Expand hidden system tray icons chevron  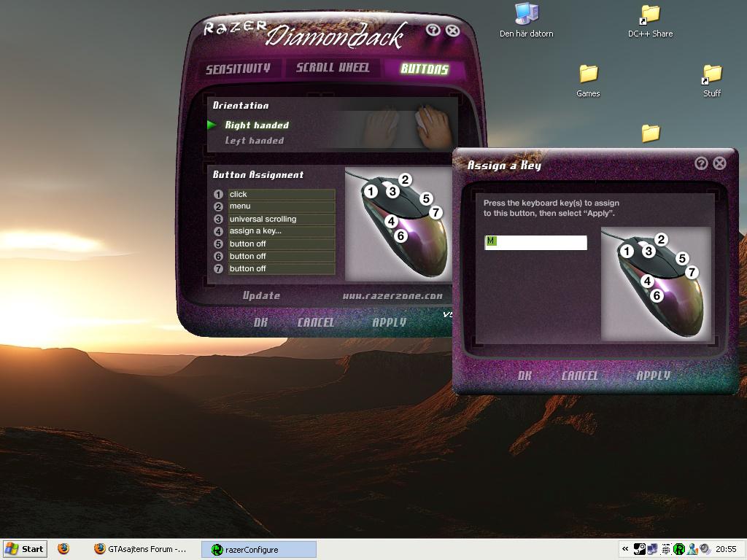coord(625,549)
